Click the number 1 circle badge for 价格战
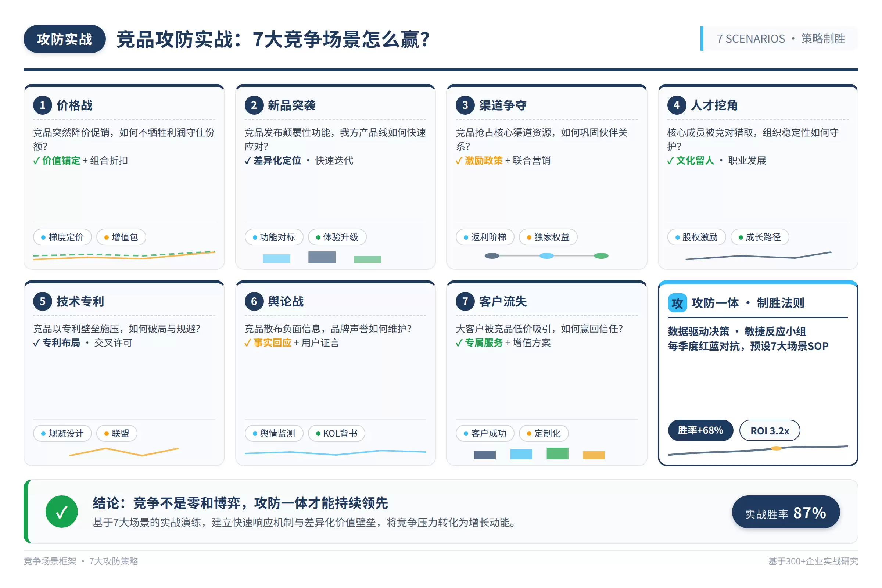Image resolution: width=882 pixels, height=588 pixels. tap(42, 105)
